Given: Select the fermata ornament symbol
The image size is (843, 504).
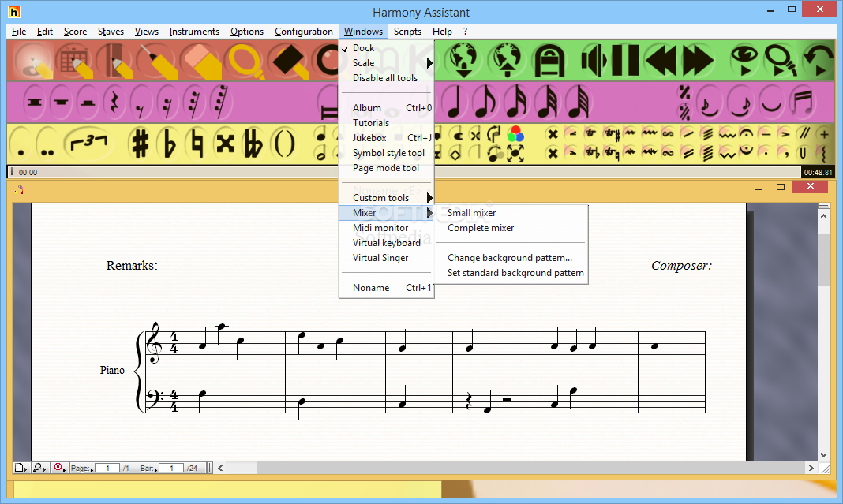Looking at the screenshot, I should coord(746,134).
